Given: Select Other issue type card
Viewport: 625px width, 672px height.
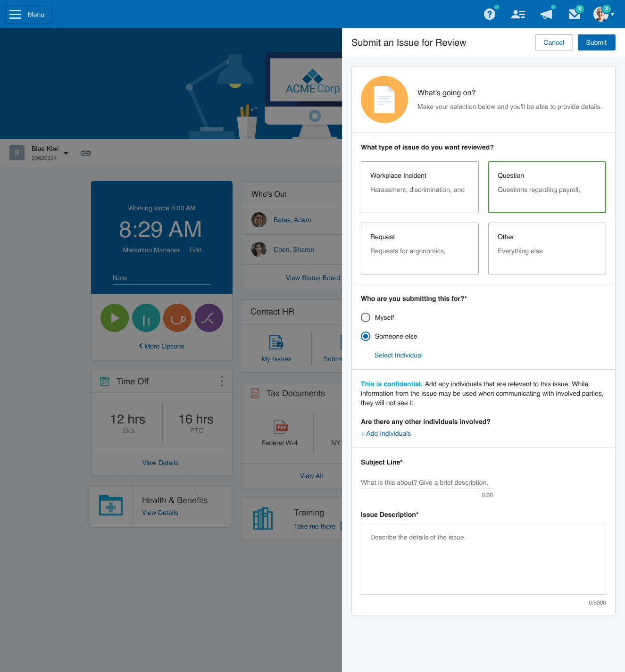Looking at the screenshot, I should pyautogui.click(x=547, y=249).
